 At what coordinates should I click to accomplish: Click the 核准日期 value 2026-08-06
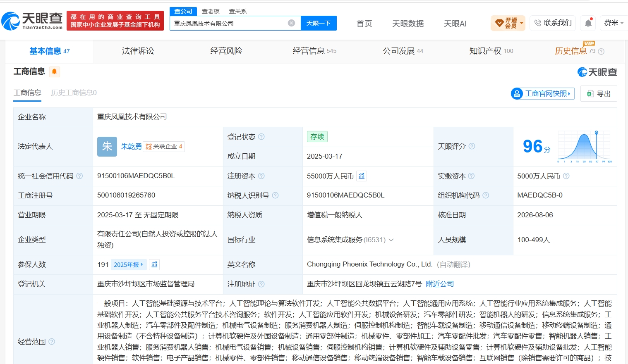pos(535,215)
